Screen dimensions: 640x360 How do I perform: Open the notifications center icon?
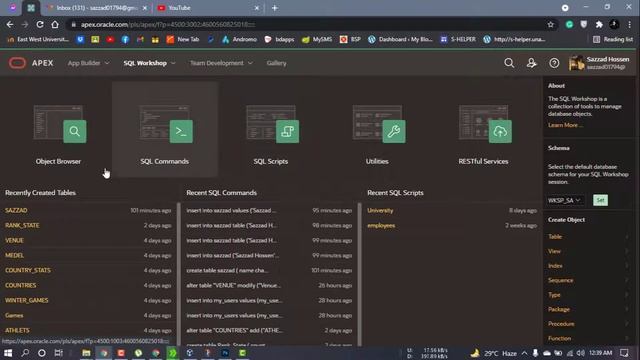[624, 353]
